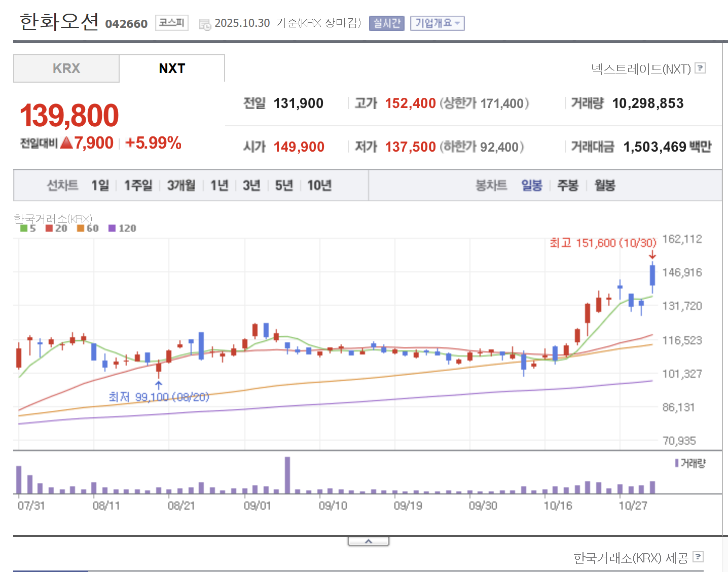Open help icon next to 넥스트레이드(NXT)
Image resolution: width=728 pixels, height=572 pixels.
[700, 68]
